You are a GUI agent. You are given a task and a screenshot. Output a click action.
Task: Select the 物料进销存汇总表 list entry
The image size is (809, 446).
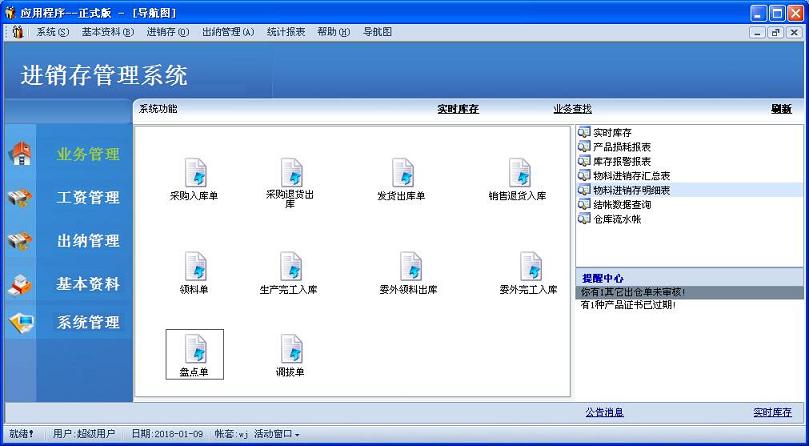[632, 176]
